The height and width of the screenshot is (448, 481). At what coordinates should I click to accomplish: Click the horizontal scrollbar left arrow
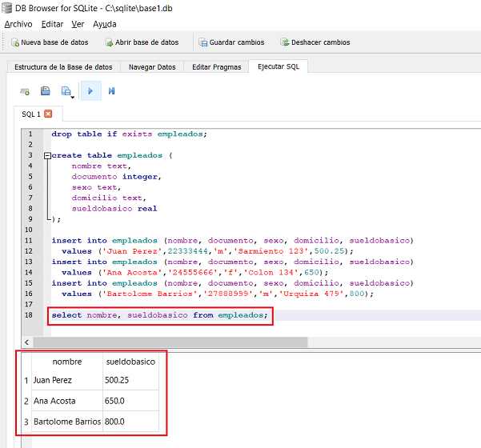point(27,342)
